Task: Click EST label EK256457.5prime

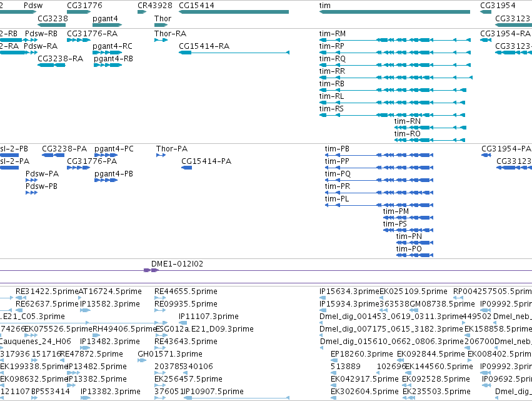Action: 188,379
